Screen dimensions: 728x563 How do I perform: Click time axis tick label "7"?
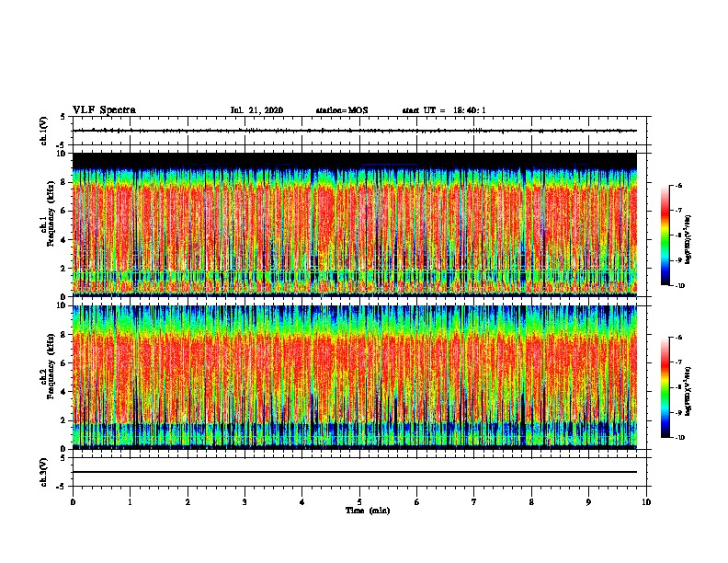click(x=474, y=502)
